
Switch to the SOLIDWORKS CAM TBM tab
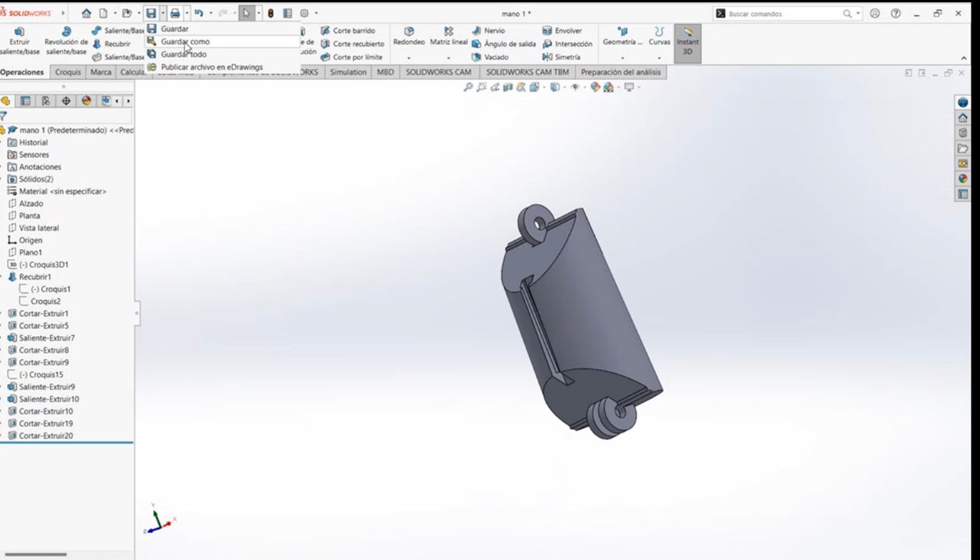click(528, 72)
